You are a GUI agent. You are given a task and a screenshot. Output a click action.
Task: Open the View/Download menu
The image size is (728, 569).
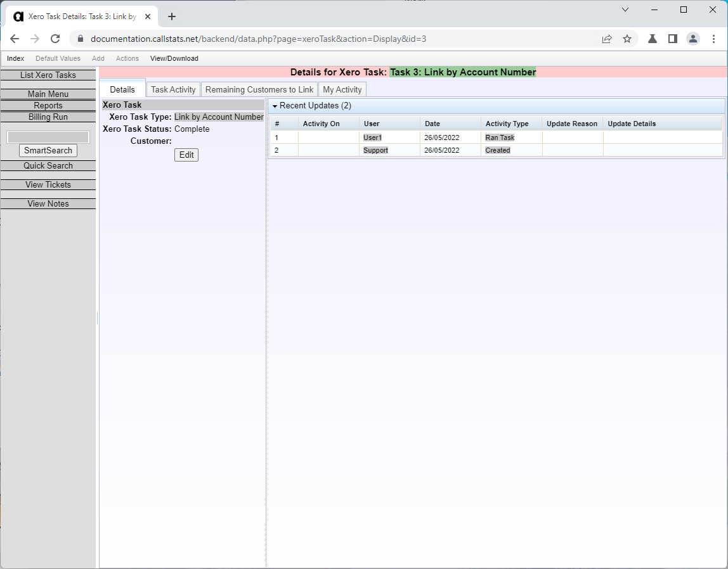[x=174, y=58]
